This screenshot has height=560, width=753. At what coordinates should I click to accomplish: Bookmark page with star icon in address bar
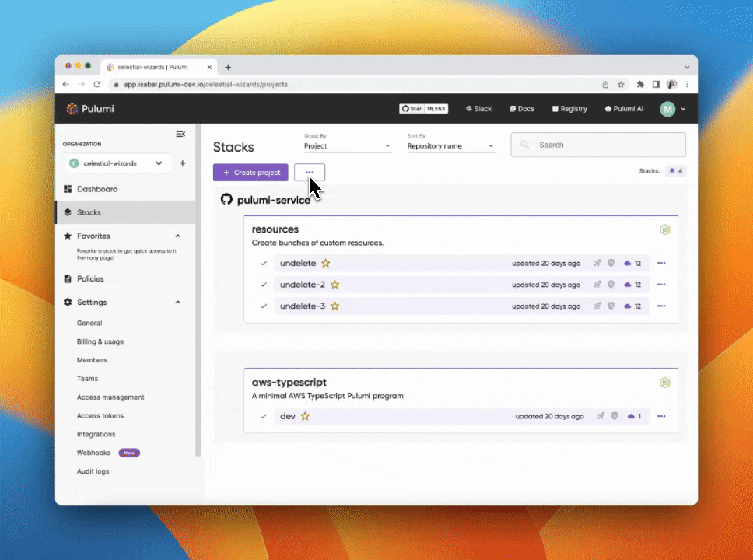tap(621, 85)
